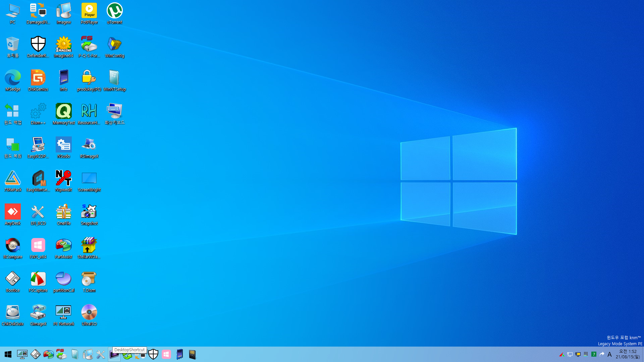Screen dimensions: 644x362
Task: Launch Imagine64 desktop shortcut
Action: pos(64,47)
